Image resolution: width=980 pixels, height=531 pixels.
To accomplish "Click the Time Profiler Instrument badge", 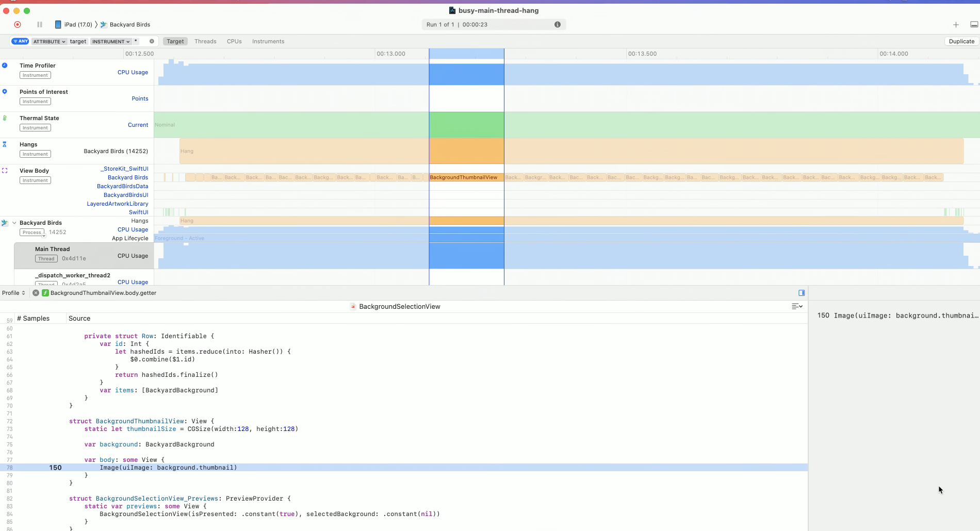I will click(35, 75).
